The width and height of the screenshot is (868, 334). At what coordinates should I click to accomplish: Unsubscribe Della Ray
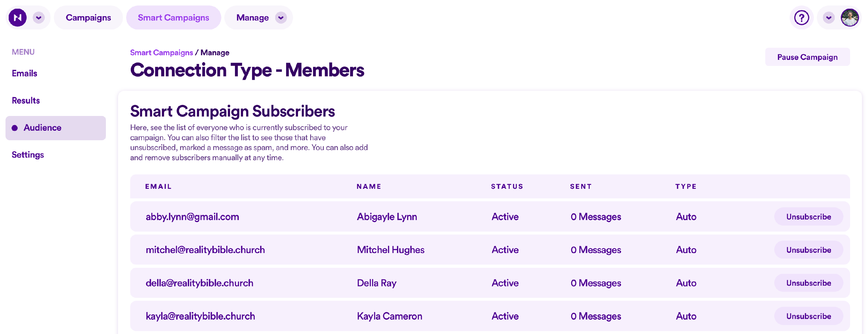808,283
